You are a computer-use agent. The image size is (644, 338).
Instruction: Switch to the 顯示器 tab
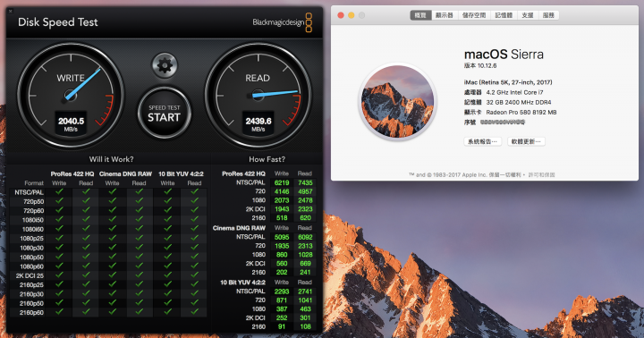click(444, 15)
